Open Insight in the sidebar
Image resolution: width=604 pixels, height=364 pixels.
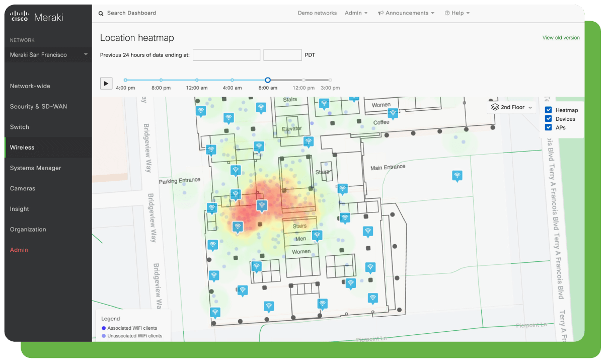pyautogui.click(x=20, y=209)
